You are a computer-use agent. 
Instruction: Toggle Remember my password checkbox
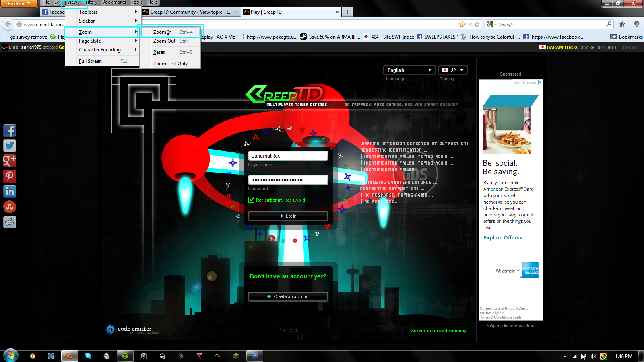(251, 200)
